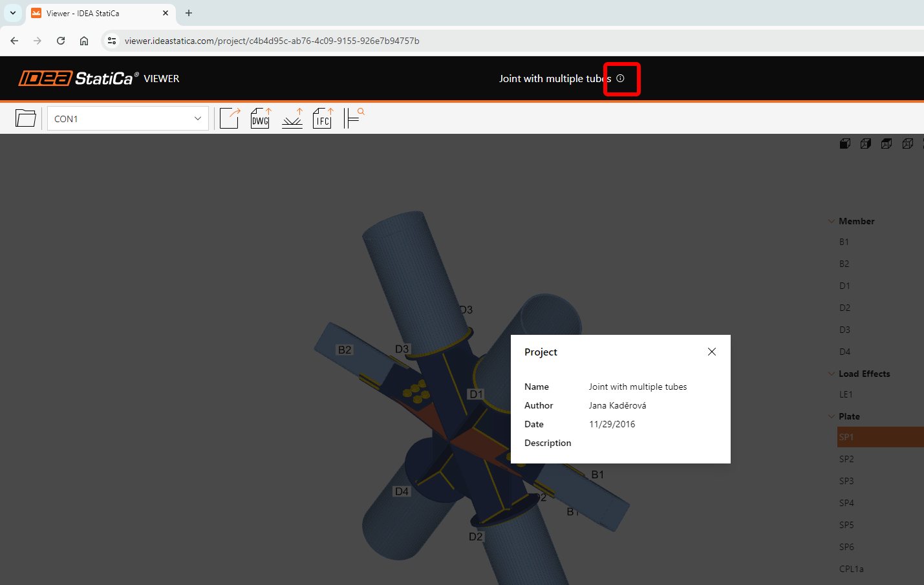Click the weld export icon in toolbar
924x585 pixels.
[x=292, y=118]
